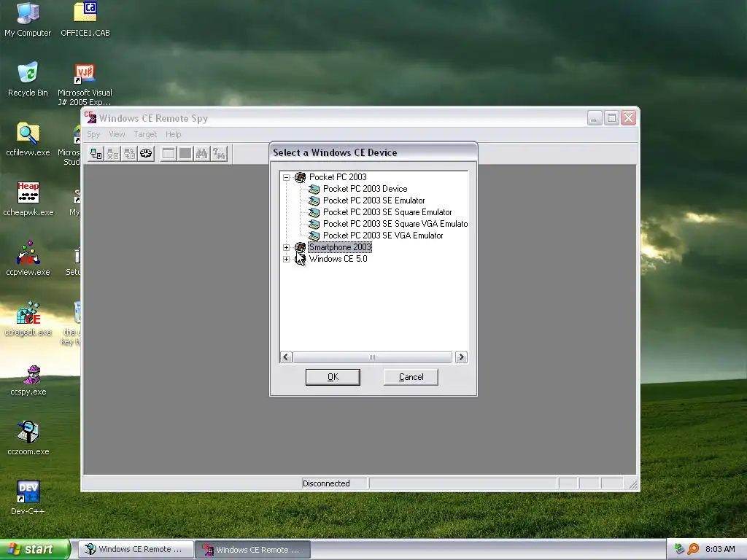
Task: Open the Windows Start button
Action: [35, 549]
